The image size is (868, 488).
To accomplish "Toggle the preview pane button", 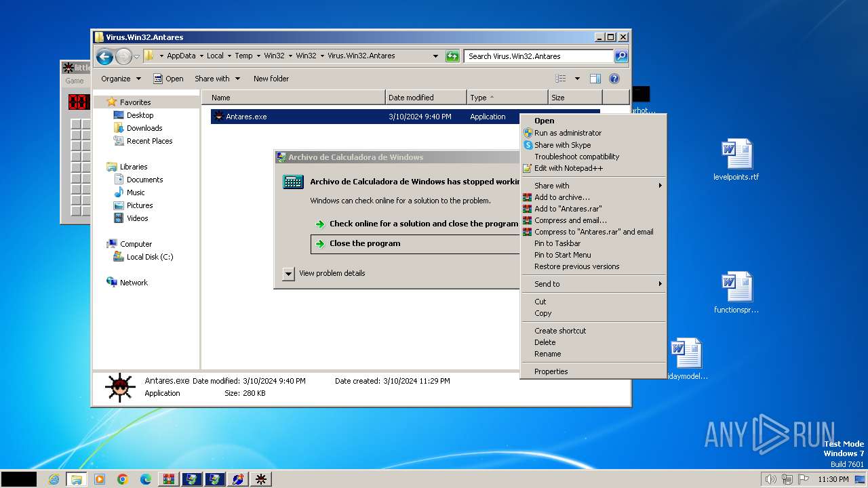I will 595,79.
